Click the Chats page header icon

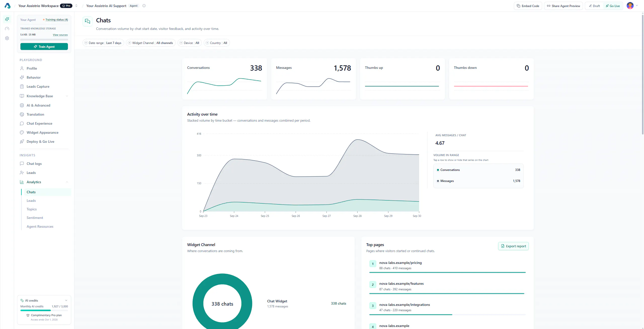88,21
